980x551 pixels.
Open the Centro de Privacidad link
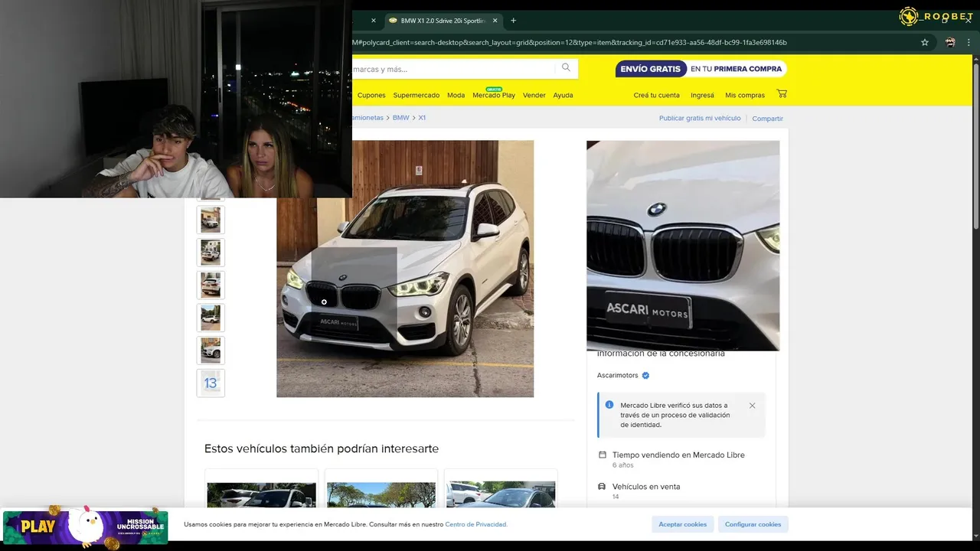(476, 525)
